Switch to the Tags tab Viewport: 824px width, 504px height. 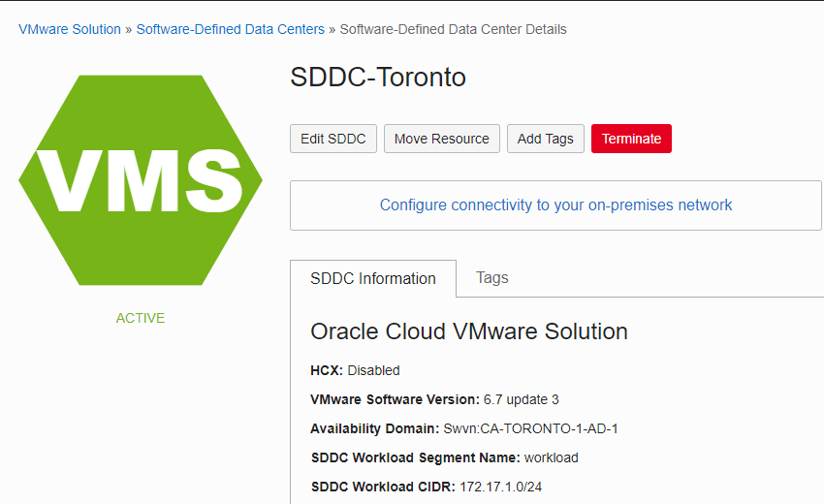point(491,277)
